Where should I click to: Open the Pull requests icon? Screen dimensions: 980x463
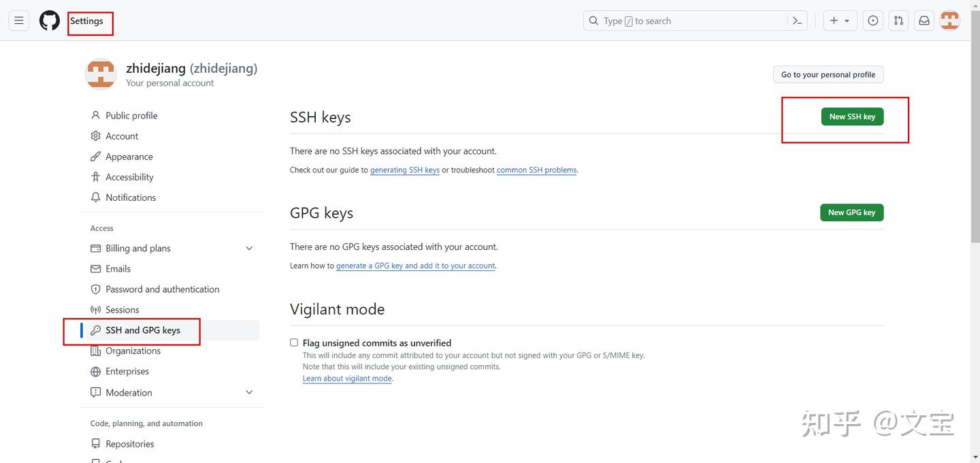pos(898,21)
